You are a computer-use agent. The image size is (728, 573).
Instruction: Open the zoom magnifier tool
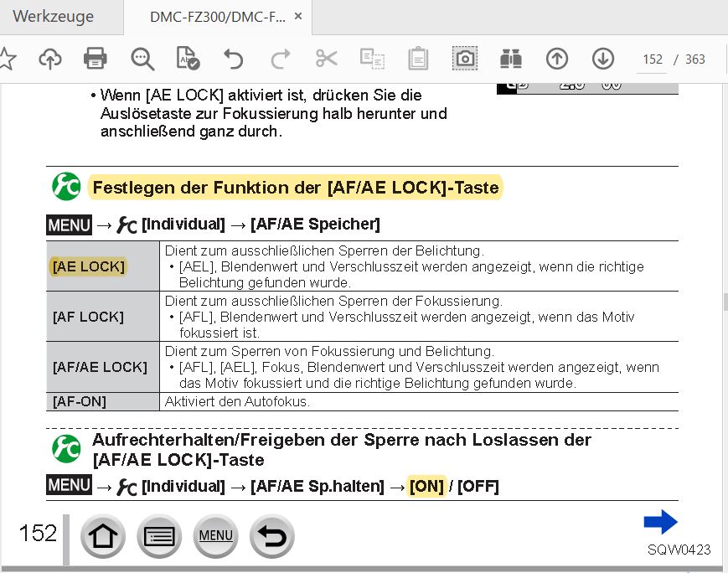pyautogui.click(x=142, y=59)
